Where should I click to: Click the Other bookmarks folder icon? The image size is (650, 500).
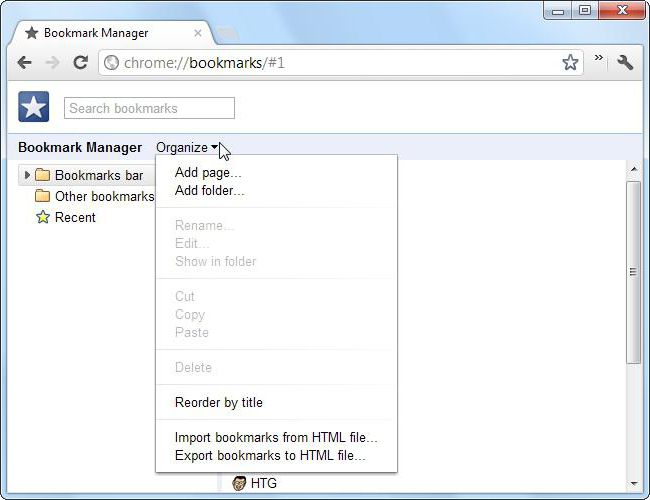point(42,196)
